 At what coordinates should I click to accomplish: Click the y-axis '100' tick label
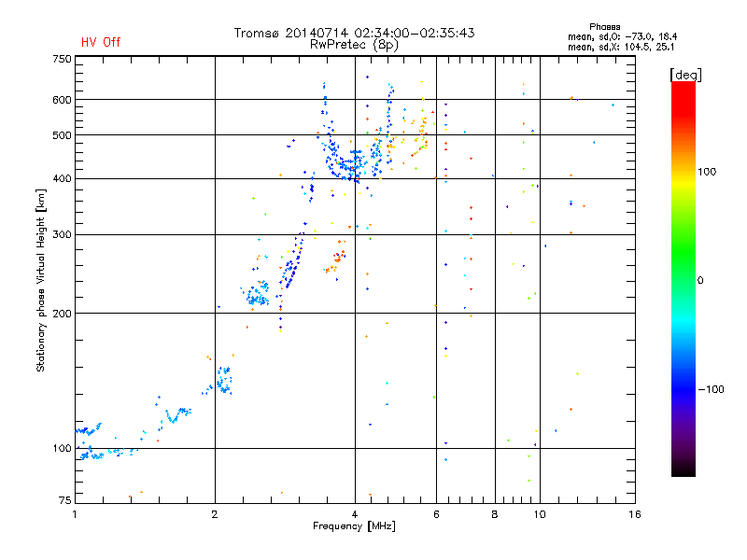tap(62, 449)
